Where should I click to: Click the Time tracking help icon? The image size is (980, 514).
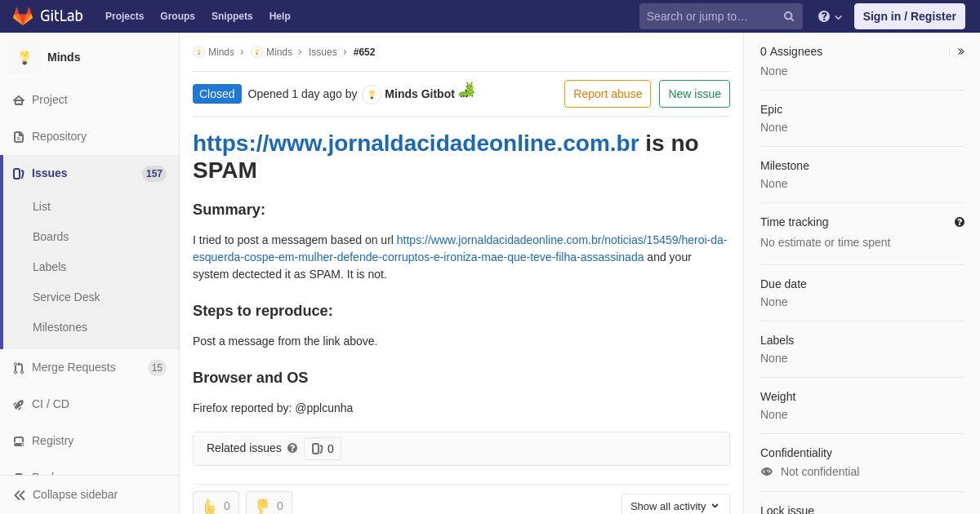pyautogui.click(x=960, y=222)
